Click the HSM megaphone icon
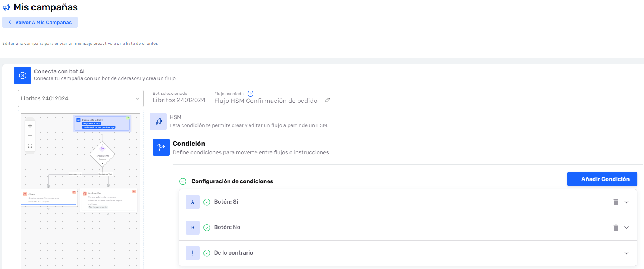This screenshot has width=644, height=269. pos(158,121)
